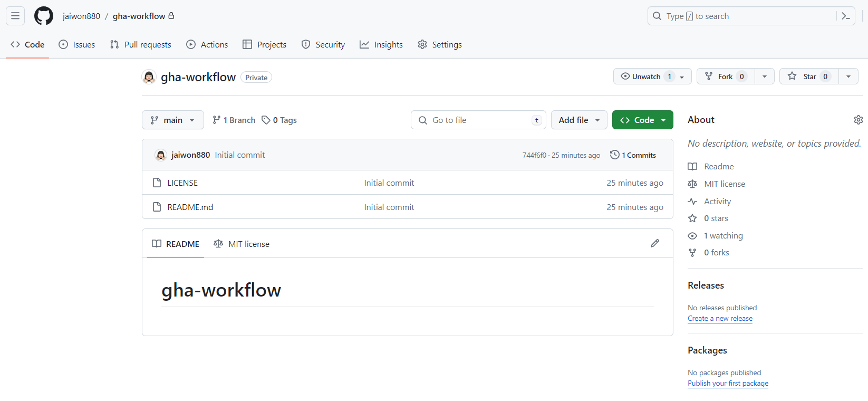Select the README tab in file viewer
The width and height of the screenshot is (868, 401).
(x=176, y=244)
